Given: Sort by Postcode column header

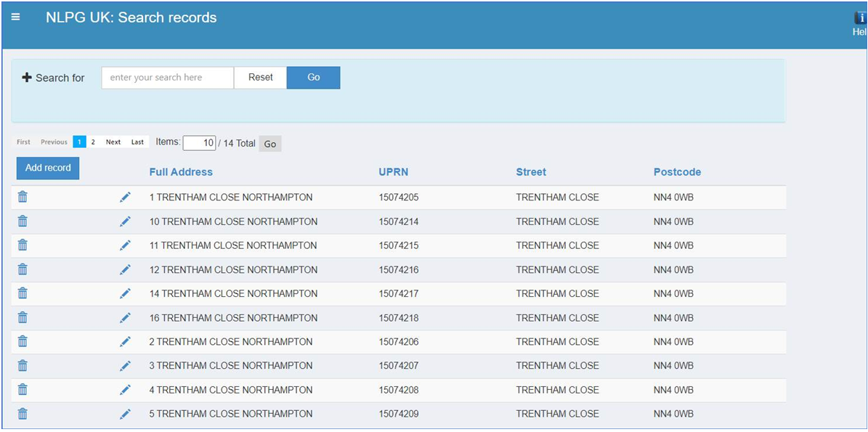Looking at the screenshot, I should click(x=677, y=172).
